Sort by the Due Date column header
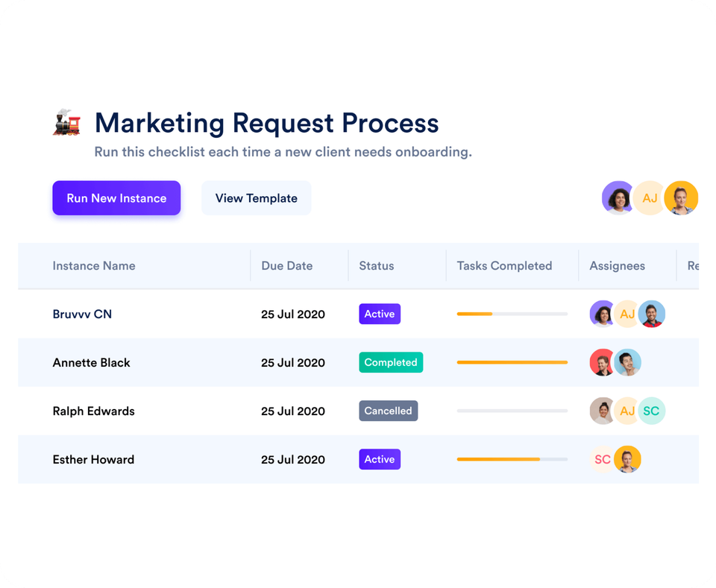Screen dimensions: 716x588 tap(286, 265)
